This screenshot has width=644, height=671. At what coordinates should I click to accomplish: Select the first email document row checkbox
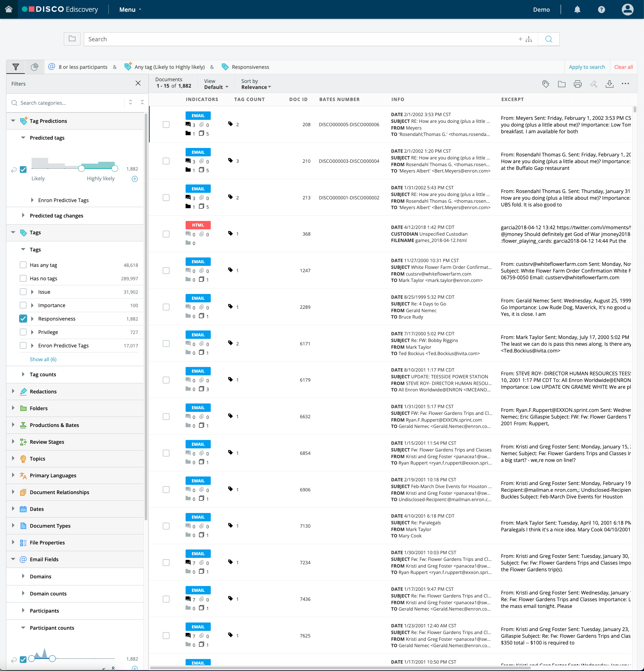166,124
